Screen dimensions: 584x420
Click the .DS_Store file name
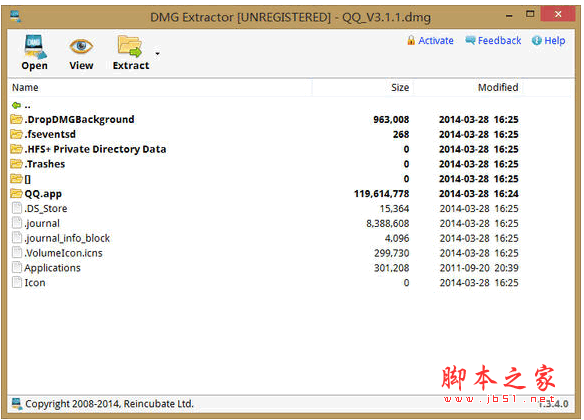(46, 209)
